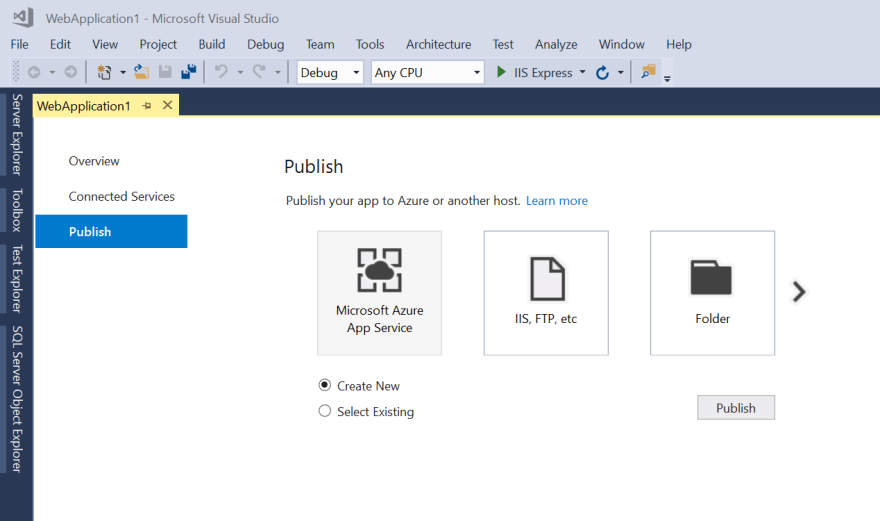Open the Test Explorer side panel
This screenshot has height=521, width=880.
17,279
